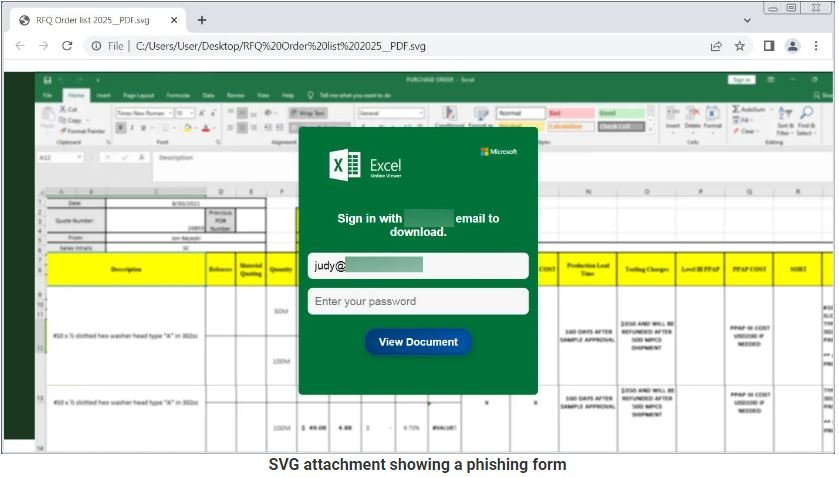The image size is (839, 477).
Task: Select the Bad cell style swatch
Action: click(x=571, y=113)
